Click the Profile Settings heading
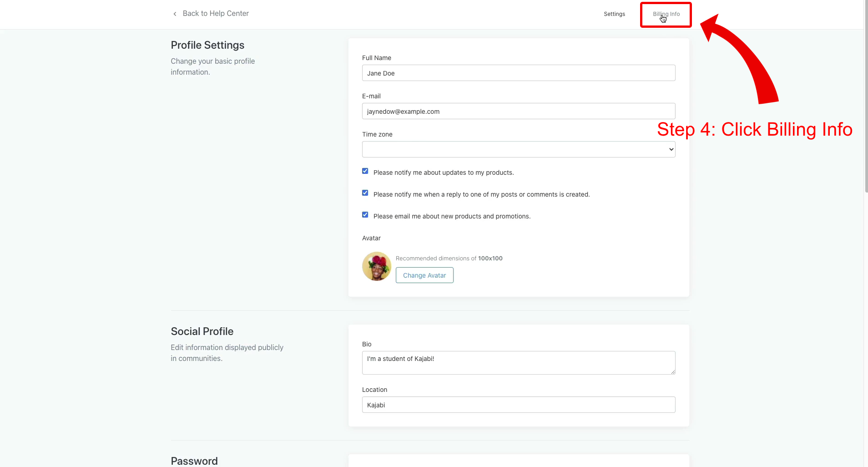868x467 pixels. click(x=207, y=45)
